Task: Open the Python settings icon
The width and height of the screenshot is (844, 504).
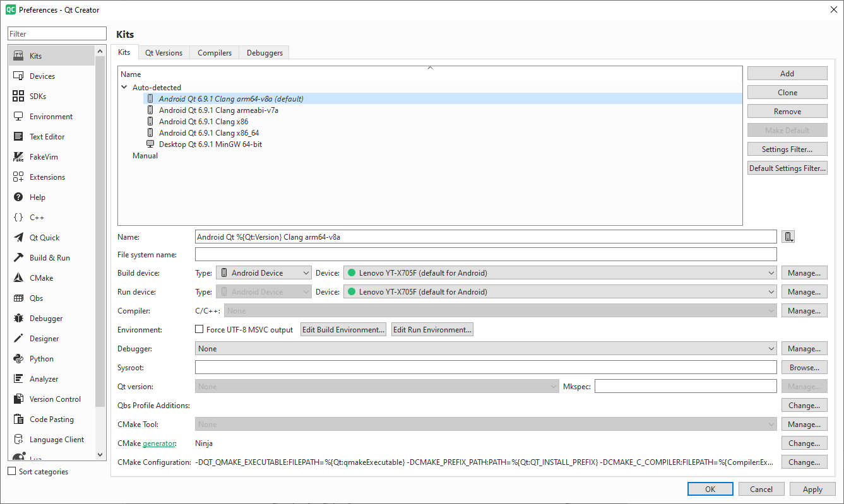Action: pyautogui.click(x=18, y=359)
